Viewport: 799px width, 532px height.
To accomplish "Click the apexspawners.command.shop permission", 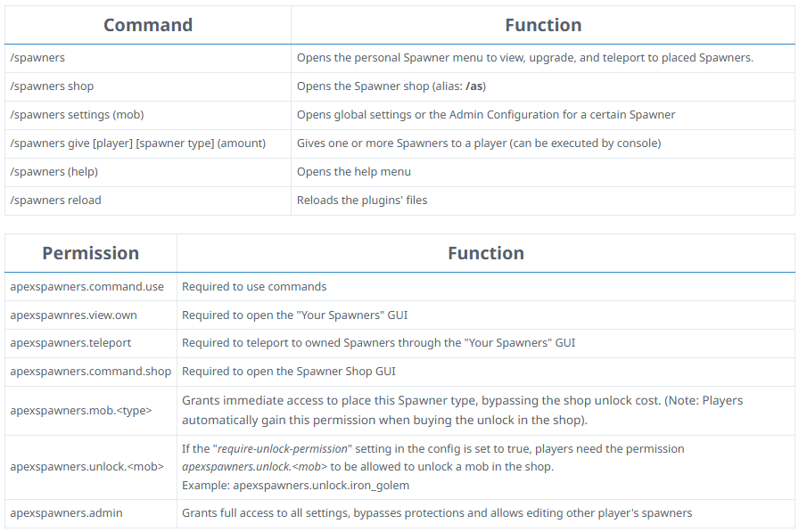I will pos(89,372).
